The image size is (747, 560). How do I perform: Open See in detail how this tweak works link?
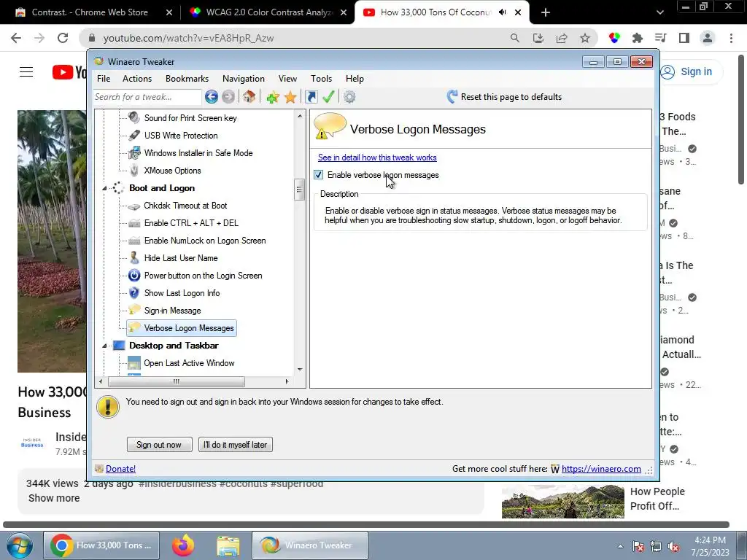click(377, 157)
